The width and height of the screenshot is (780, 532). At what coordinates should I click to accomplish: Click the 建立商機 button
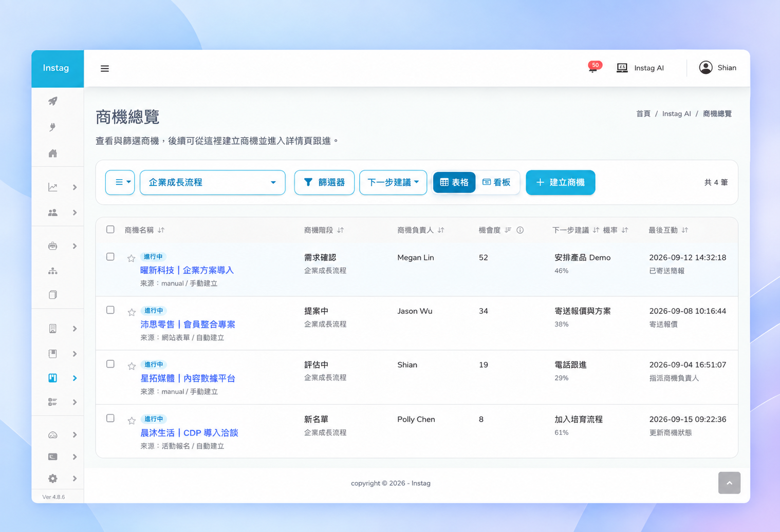[x=561, y=182]
